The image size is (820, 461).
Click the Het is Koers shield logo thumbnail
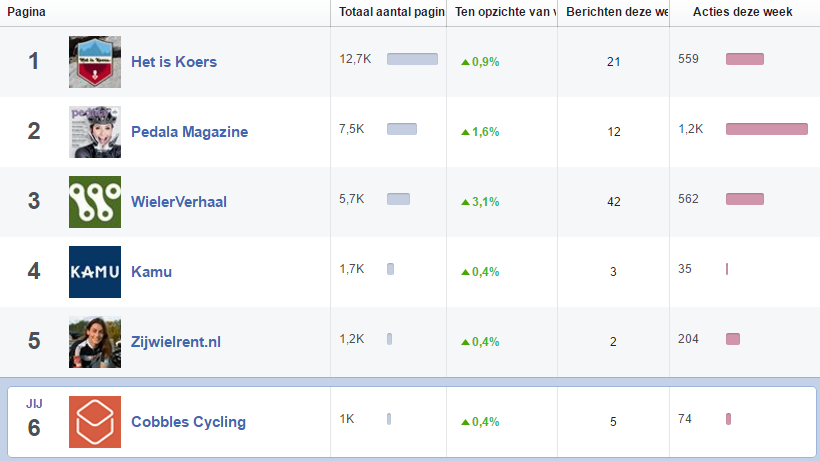[x=95, y=62]
